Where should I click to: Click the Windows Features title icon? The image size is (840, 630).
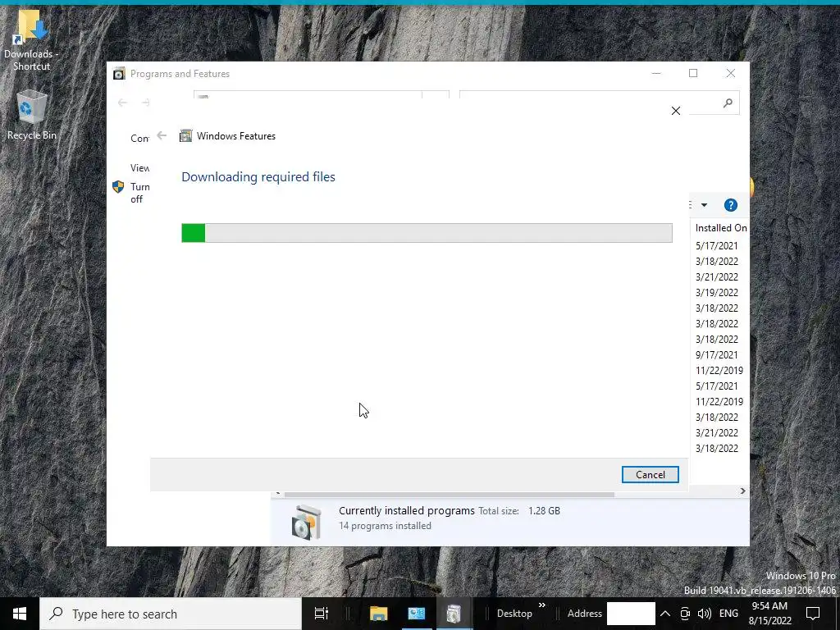point(185,135)
